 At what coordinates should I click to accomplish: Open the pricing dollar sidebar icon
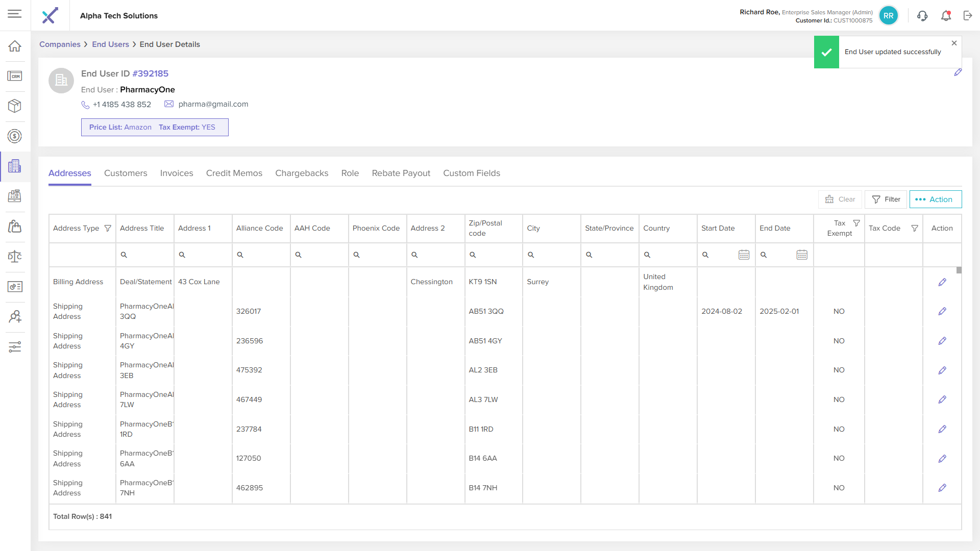coord(15,136)
